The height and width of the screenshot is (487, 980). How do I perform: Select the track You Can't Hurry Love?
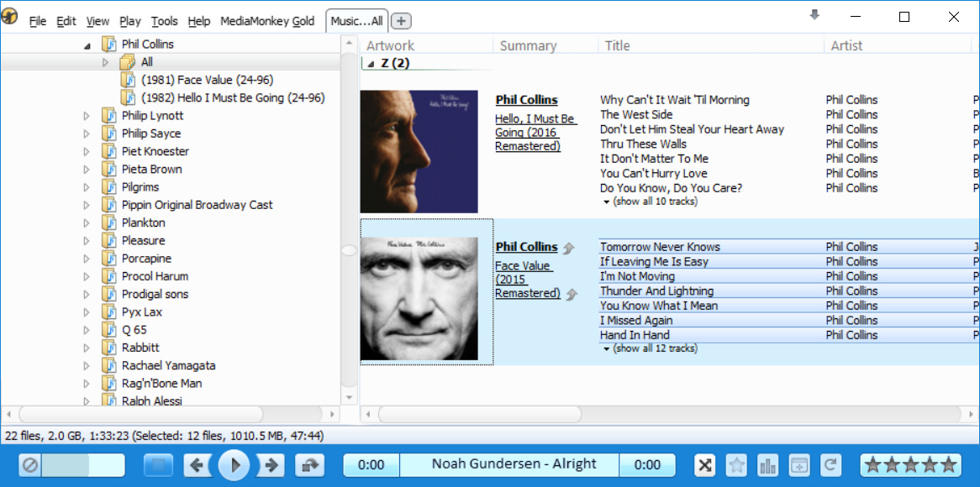(654, 174)
